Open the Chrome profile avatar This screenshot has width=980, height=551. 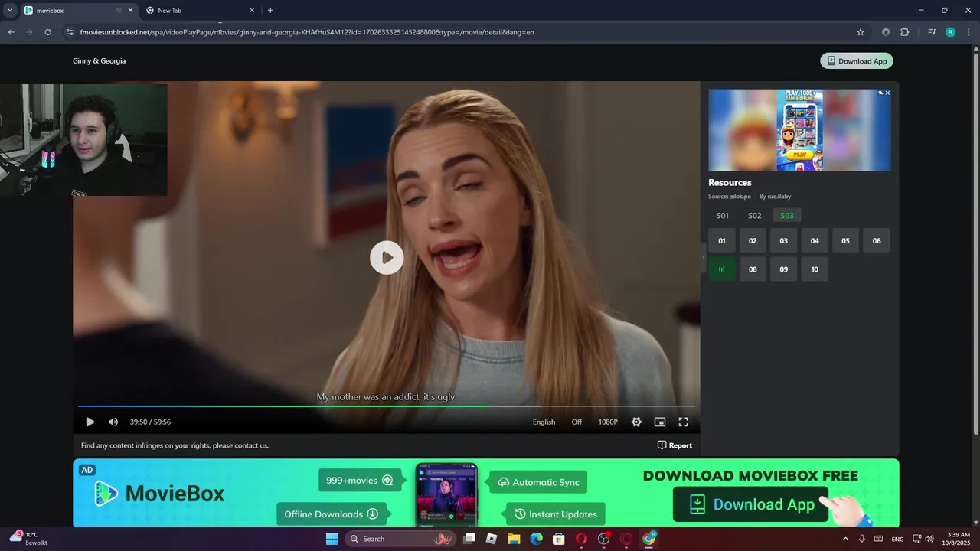(950, 32)
